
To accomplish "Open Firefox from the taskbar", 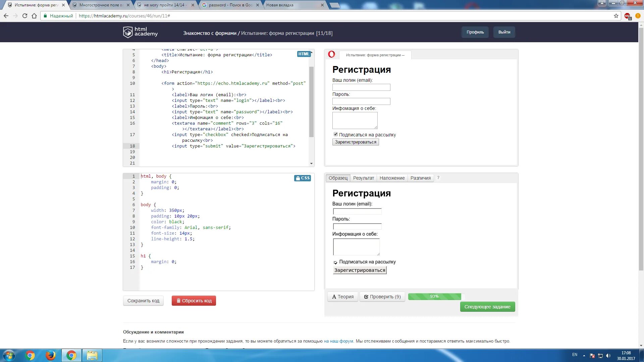I will [51, 355].
